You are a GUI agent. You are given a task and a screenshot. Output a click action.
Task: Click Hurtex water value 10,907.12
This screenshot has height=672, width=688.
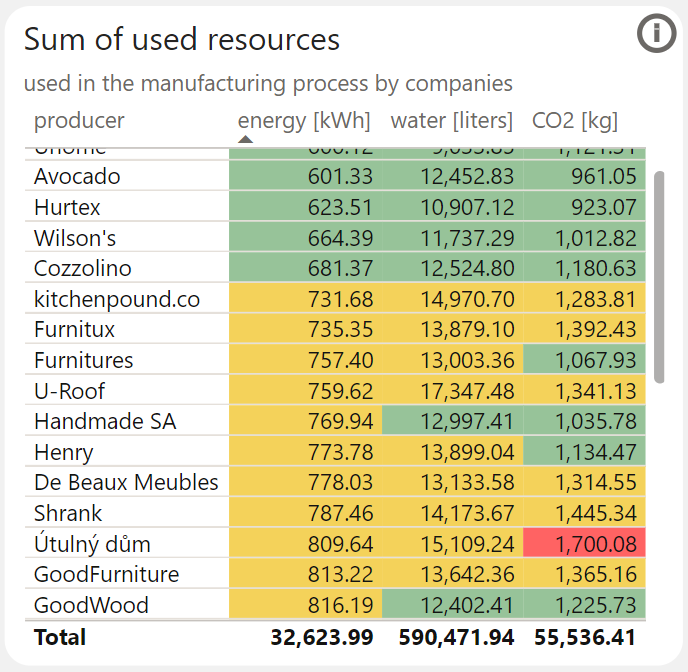click(467, 207)
